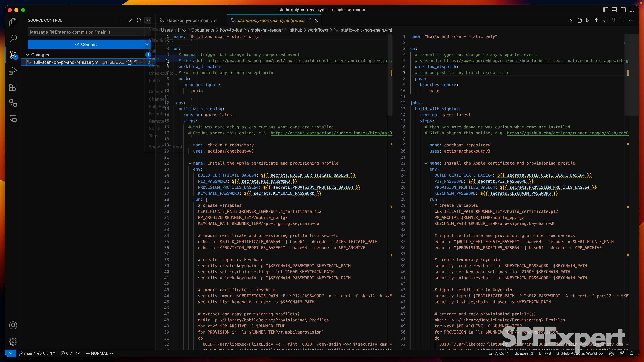Open editor More Actions ellipsis menu
The height and width of the screenshot is (362, 644).
(631, 20)
